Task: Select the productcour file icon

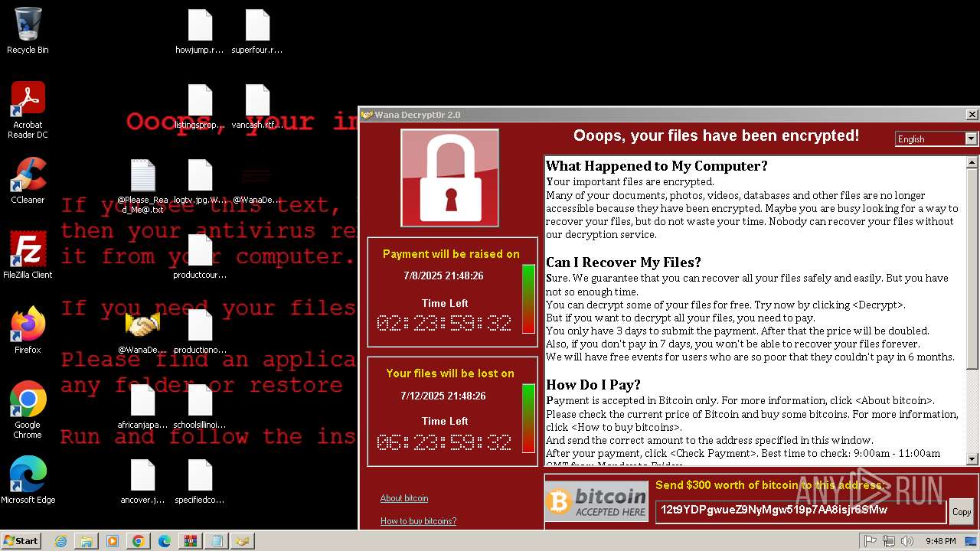Action: (200, 257)
